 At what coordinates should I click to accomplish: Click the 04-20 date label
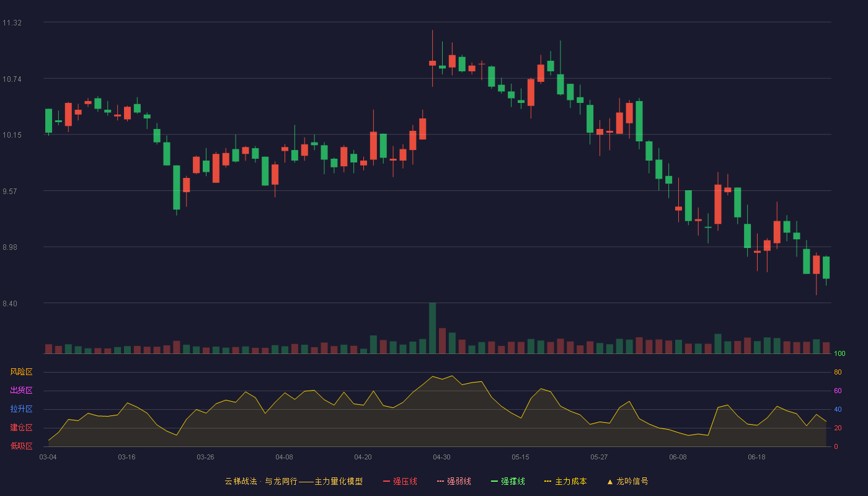point(363,457)
